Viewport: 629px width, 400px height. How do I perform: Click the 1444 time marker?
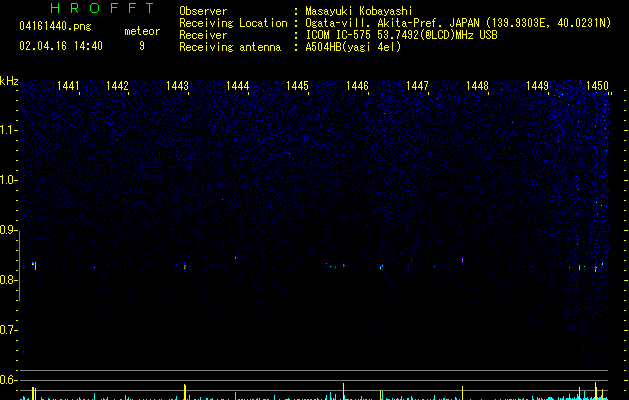[237, 86]
